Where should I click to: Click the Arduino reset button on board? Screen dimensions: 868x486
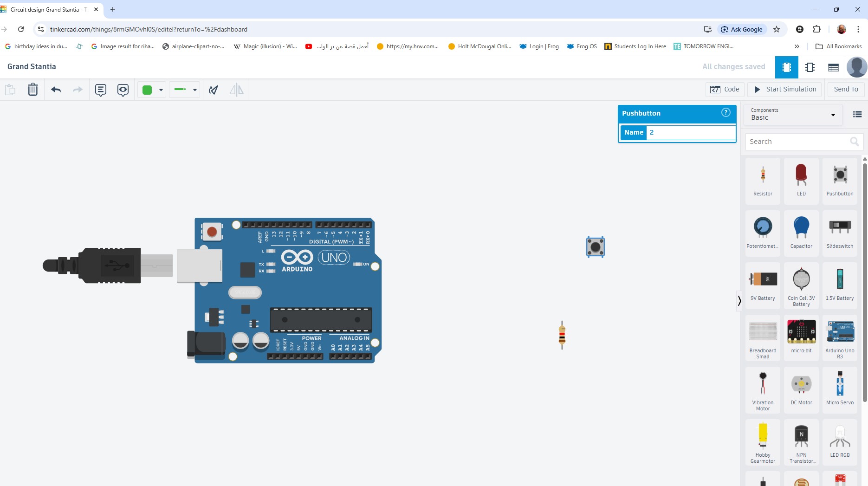[212, 231]
